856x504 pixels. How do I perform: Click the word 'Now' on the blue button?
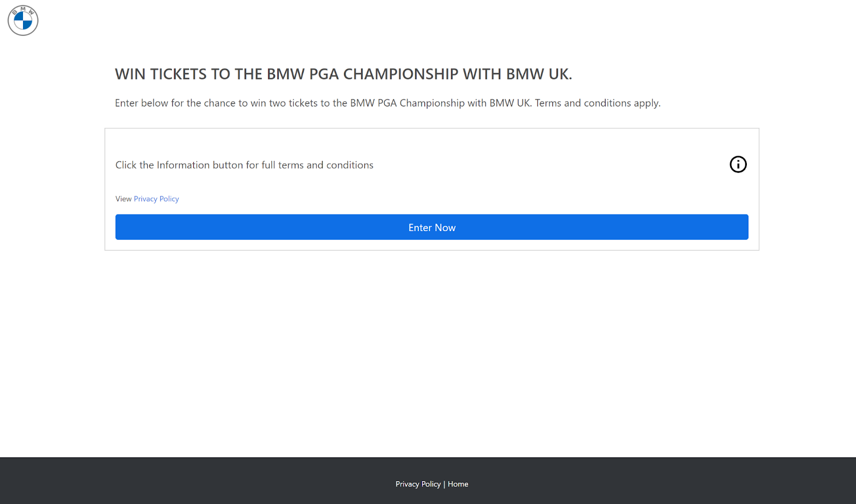[x=445, y=228]
